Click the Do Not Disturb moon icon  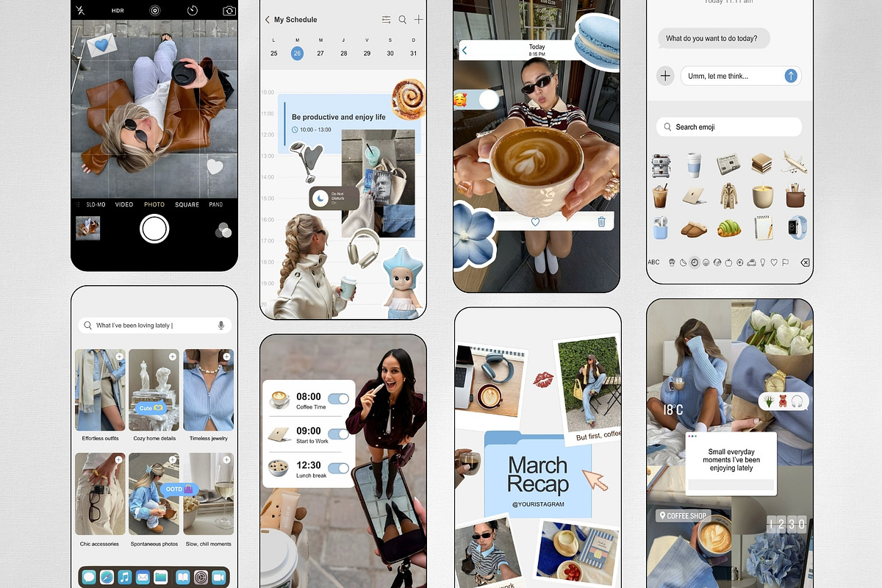coord(320,198)
